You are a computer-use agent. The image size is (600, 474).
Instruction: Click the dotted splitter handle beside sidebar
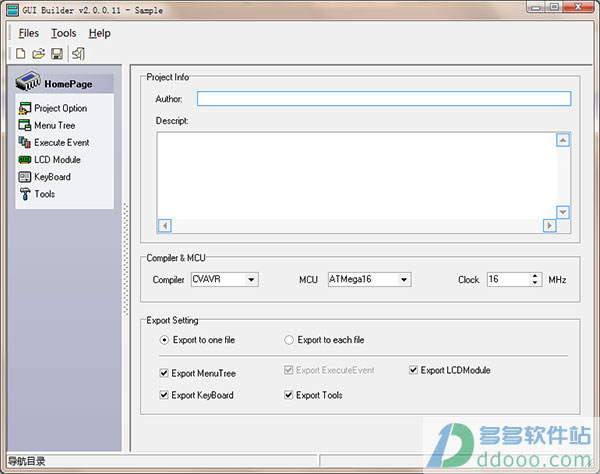(x=126, y=259)
